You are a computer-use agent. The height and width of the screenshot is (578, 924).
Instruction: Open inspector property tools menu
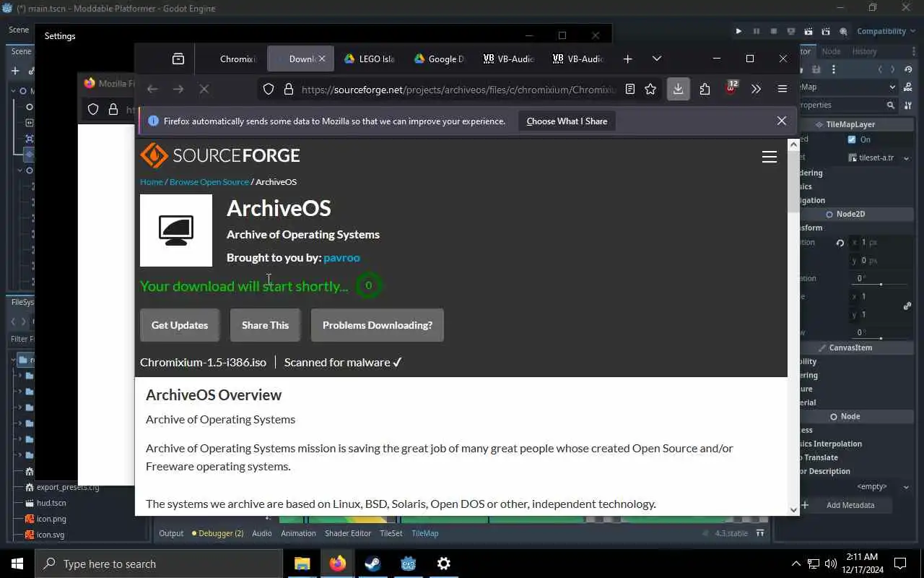click(907, 105)
